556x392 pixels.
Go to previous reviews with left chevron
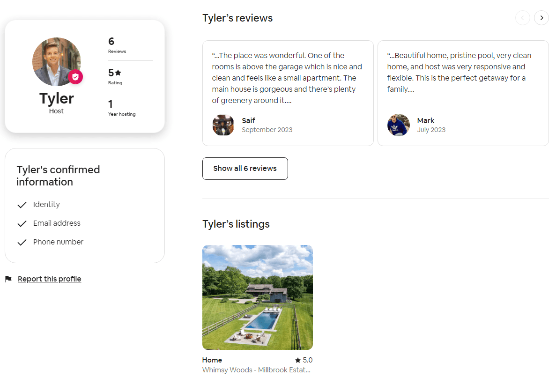coord(523,18)
